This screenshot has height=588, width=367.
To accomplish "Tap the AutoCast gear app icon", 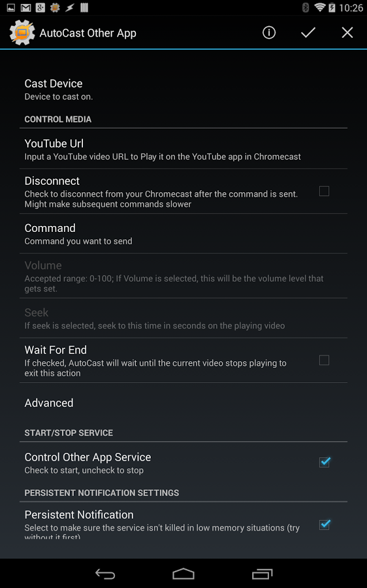I will click(x=22, y=33).
